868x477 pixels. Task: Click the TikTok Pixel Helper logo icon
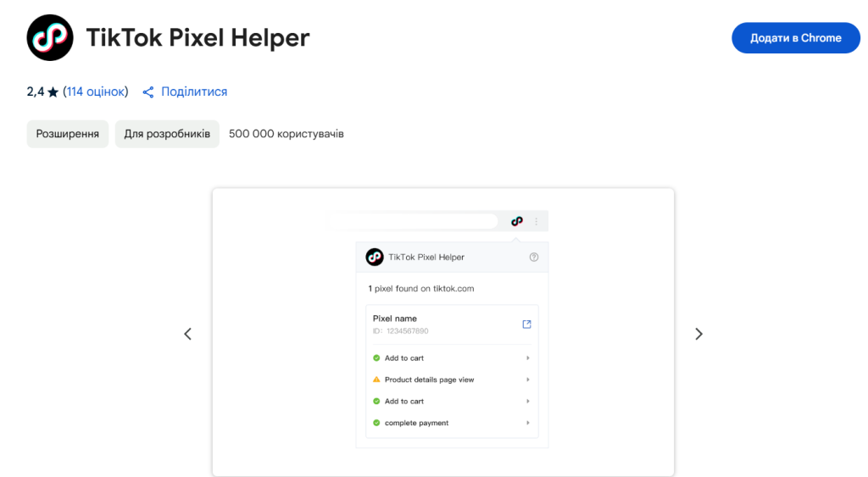[50, 37]
